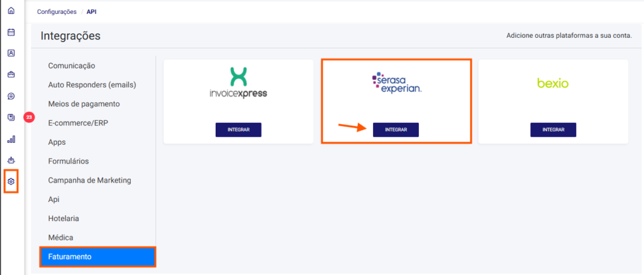
Task: Open the bar chart reports icon
Action: [11, 138]
